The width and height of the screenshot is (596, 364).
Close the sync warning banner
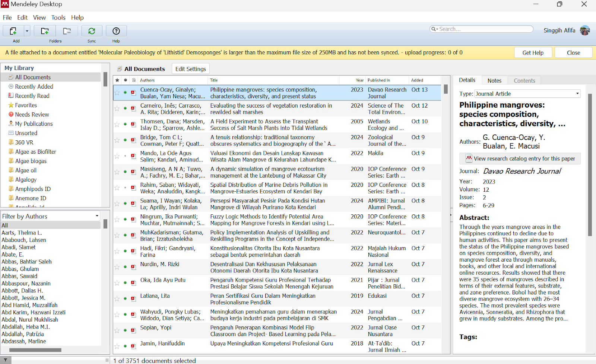click(573, 53)
